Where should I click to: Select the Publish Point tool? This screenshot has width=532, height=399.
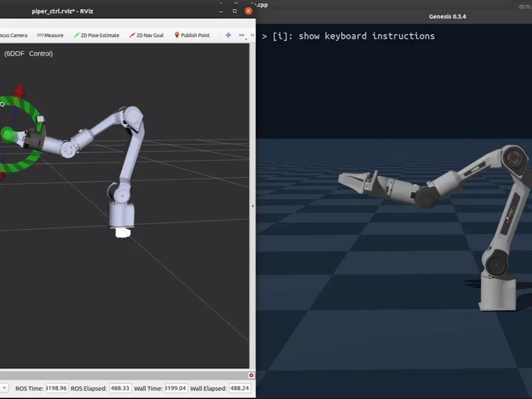(x=192, y=35)
